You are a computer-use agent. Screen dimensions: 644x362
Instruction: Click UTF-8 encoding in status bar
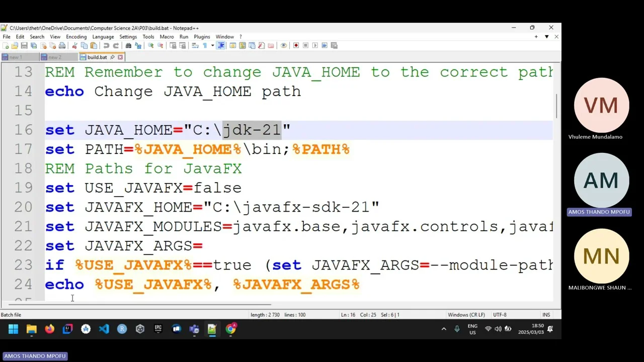pos(500,315)
